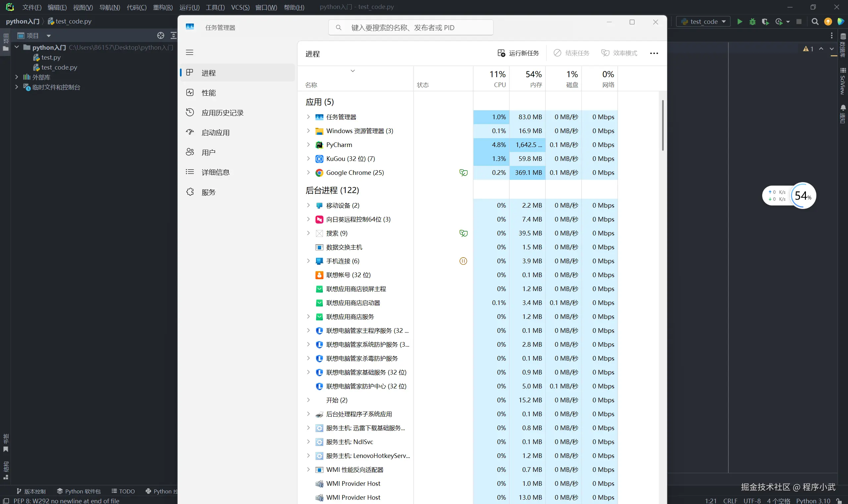The height and width of the screenshot is (504, 848).
Task: Click the locate file target icon in project panel
Action: 161,36
